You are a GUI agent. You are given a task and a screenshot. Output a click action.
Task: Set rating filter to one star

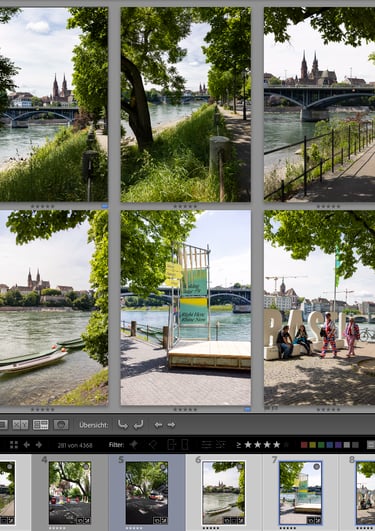(248, 445)
